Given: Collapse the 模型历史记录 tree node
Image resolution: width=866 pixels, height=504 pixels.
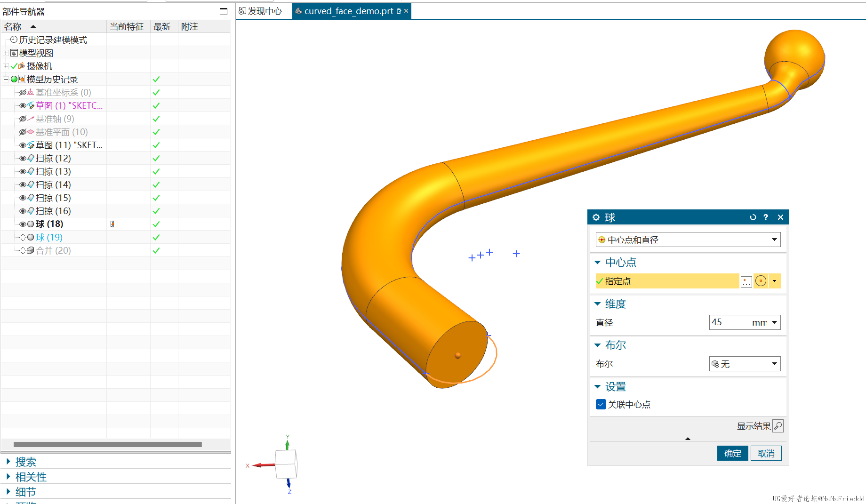Looking at the screenshot, I should pyautogui.click(x=6, y=79).
